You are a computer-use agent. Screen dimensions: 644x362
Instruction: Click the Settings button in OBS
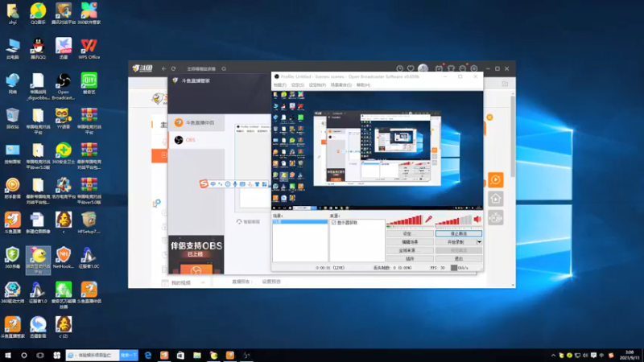(x=410, y=233)
